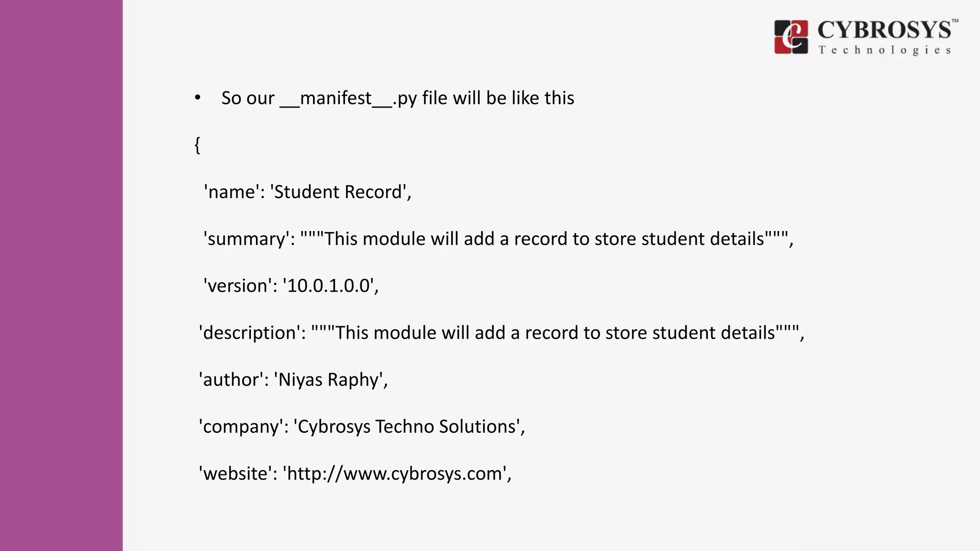Viewport: 980px width, 551px height.
Task: Click the bullet point before 'So our'
Action: tap(198, 98)
